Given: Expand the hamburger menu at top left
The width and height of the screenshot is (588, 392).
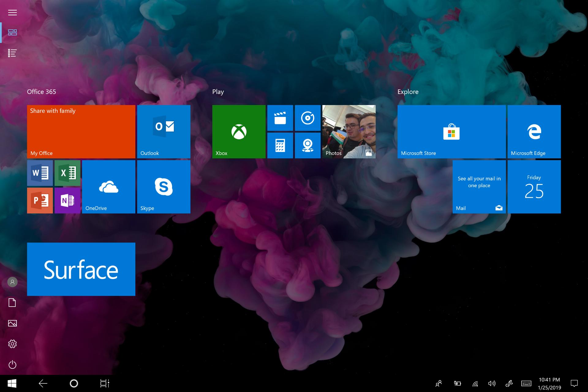Looking at the screenshot, I should [x=12, y=13].
